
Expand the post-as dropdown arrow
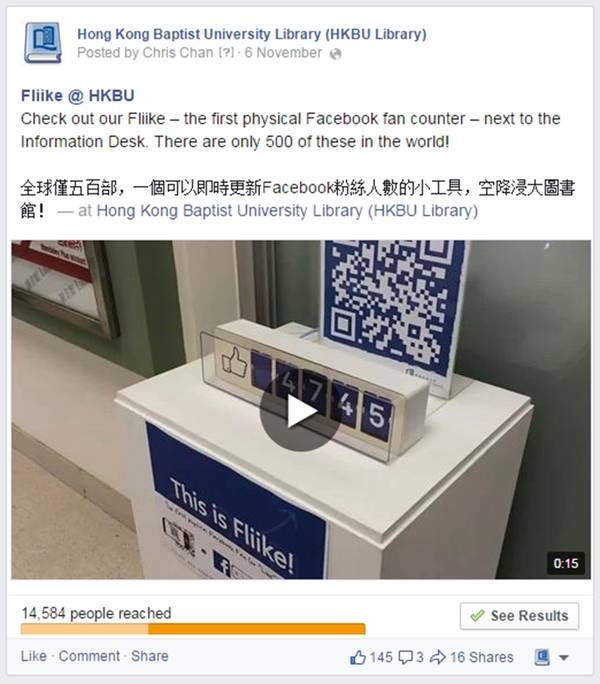564,657
